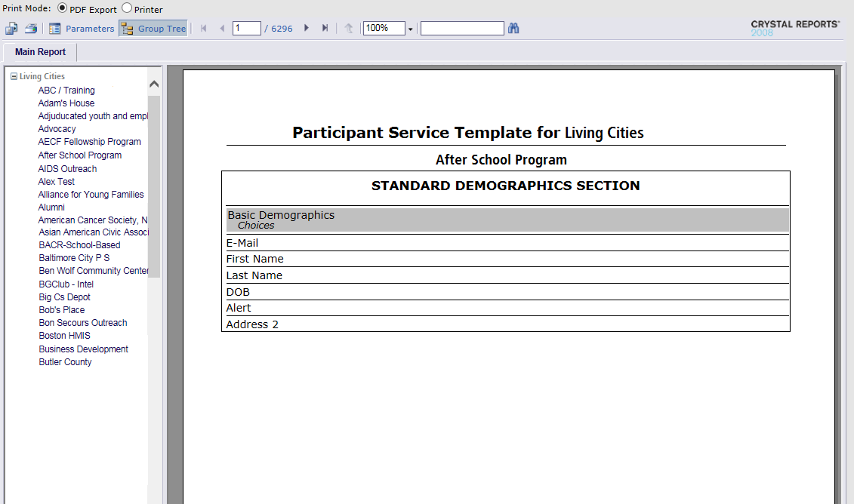Screen dimensions: 854x504
Task: Jump to the last page arrow
Action: (325, 29)
